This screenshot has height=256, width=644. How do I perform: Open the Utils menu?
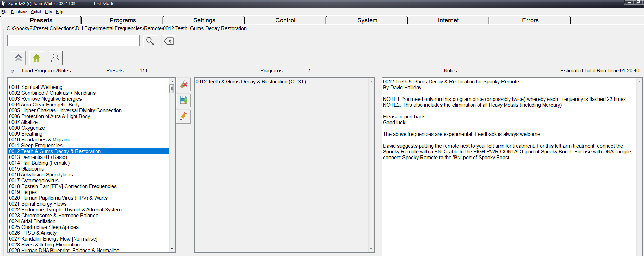pyautogui.click(x=48, y=12)
